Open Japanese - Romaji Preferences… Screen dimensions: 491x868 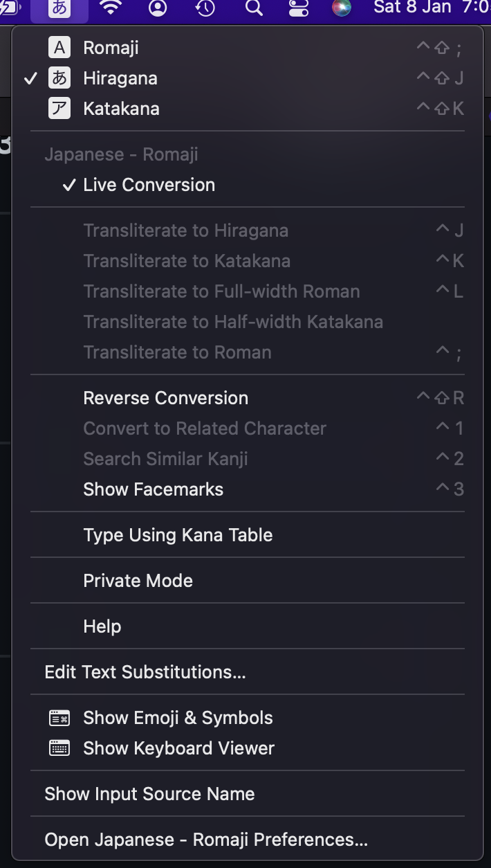click(248, 840)
